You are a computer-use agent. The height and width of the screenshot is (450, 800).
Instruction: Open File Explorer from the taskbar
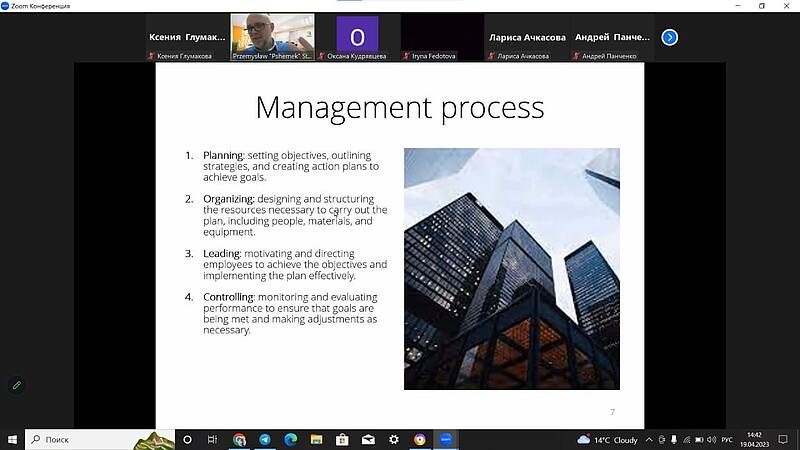[316, 439]
